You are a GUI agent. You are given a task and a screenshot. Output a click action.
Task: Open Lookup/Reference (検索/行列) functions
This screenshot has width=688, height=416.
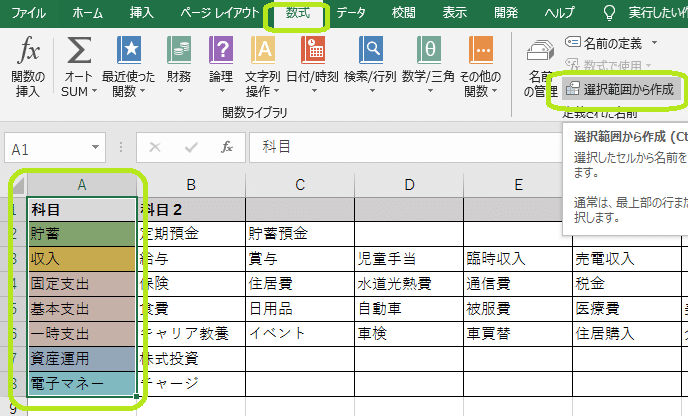(371, 66)
